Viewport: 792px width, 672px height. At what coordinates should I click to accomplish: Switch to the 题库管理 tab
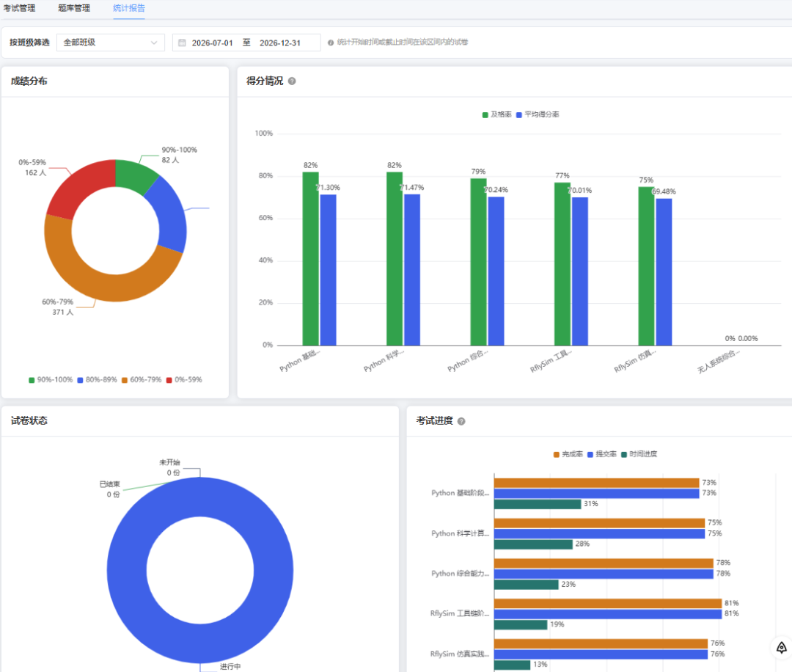click(x=74, y=8)
